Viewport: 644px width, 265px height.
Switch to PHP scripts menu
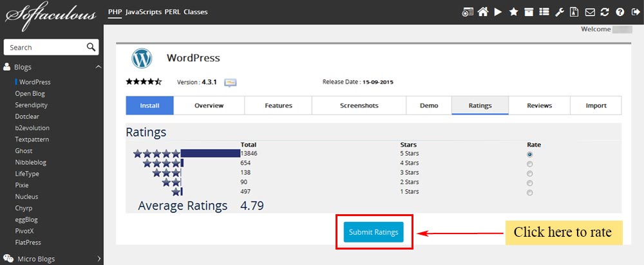(115, 12)
